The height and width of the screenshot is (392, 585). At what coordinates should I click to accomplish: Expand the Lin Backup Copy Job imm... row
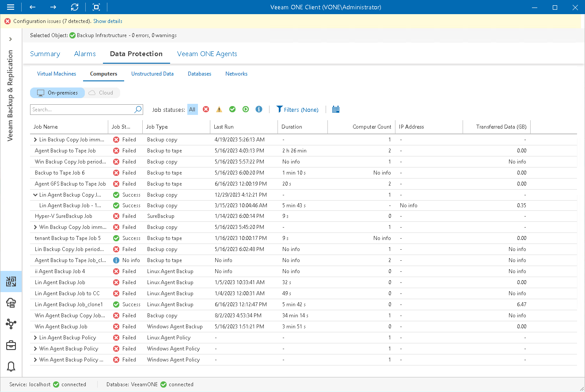(x=35, y=140)
